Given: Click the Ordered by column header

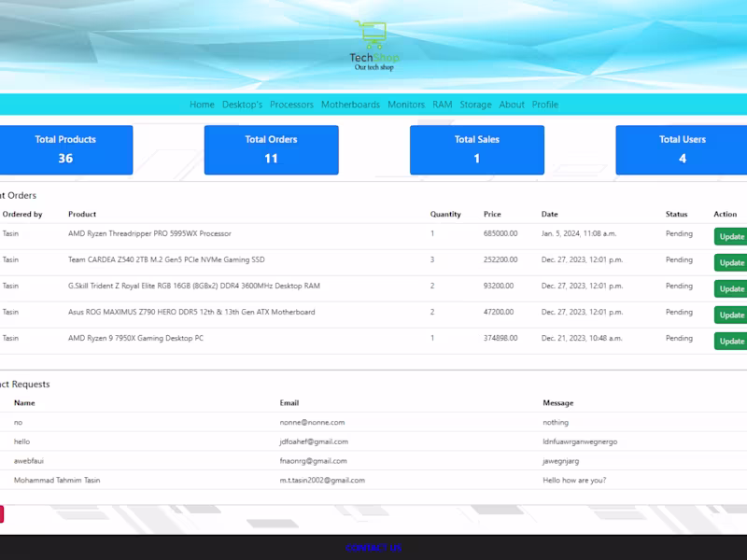Looking at the screenshot, I should point(22,215).
